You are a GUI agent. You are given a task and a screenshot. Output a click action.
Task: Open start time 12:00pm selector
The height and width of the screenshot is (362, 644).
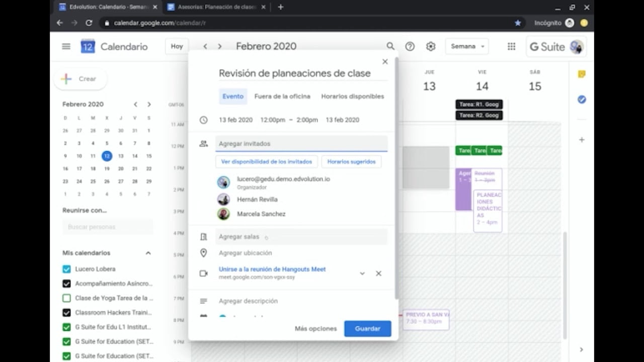click(272, 120)
